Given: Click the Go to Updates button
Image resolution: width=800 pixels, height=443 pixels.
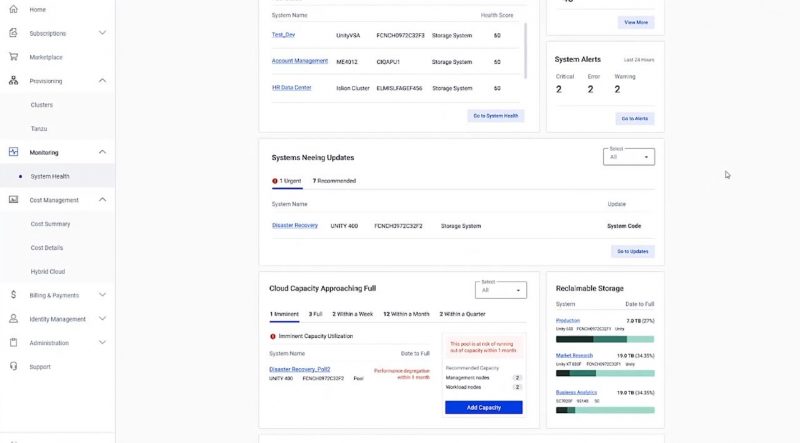Looking at the screenshot, I should (x=632, y=251).
